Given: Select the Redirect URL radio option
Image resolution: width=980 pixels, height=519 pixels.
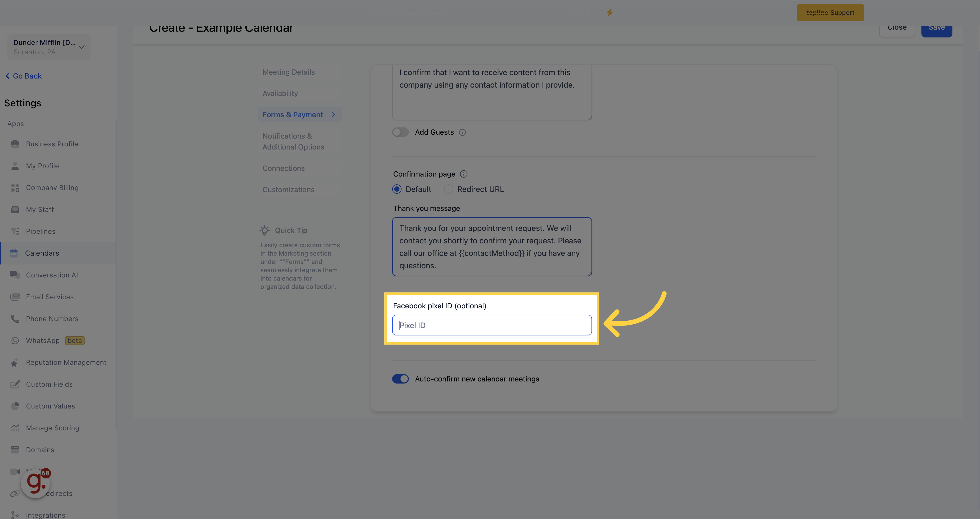Looking at the screenshot, I should click(x=449, y=189).
